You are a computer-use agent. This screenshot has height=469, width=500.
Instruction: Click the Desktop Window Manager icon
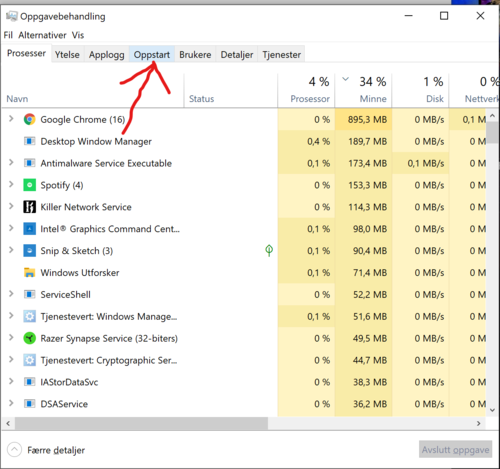[x=29, y=141]
